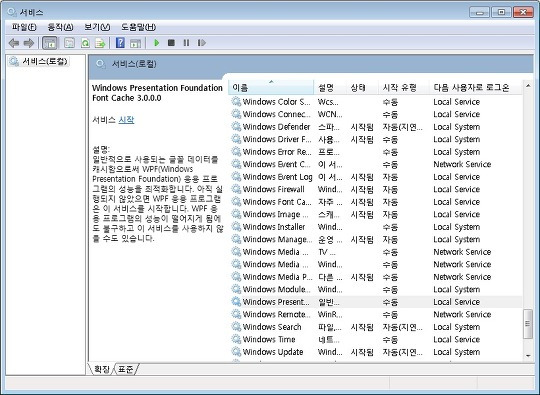The height and width of the screenshot is (395, 540).
Task: Open the 보기(V) menu
Action: click(97, 27)
